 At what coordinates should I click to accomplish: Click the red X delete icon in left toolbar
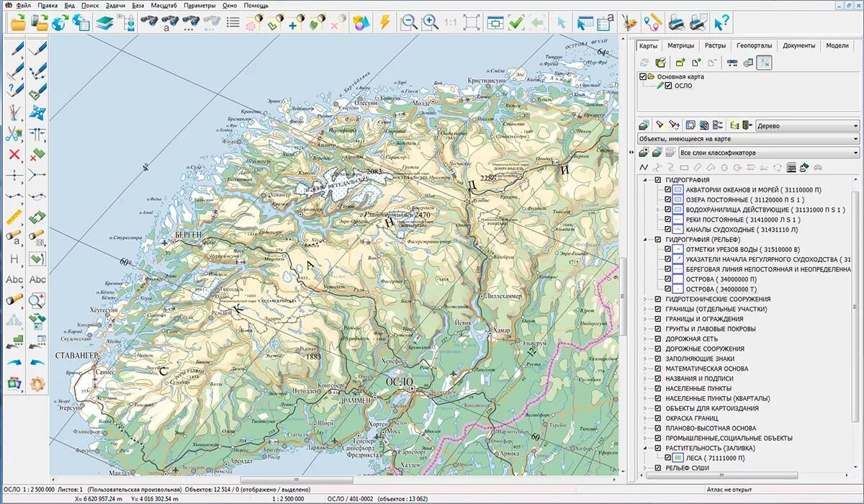[14, 154]
